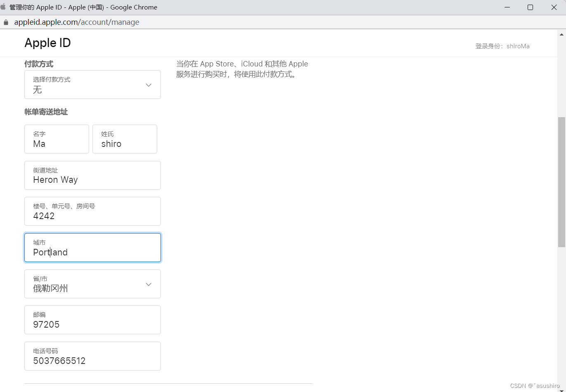Click the 登录身份：shiroMa sign-in label
This screenshot has width=566, height=392.
pyautogui.click(x=502, y=46)
